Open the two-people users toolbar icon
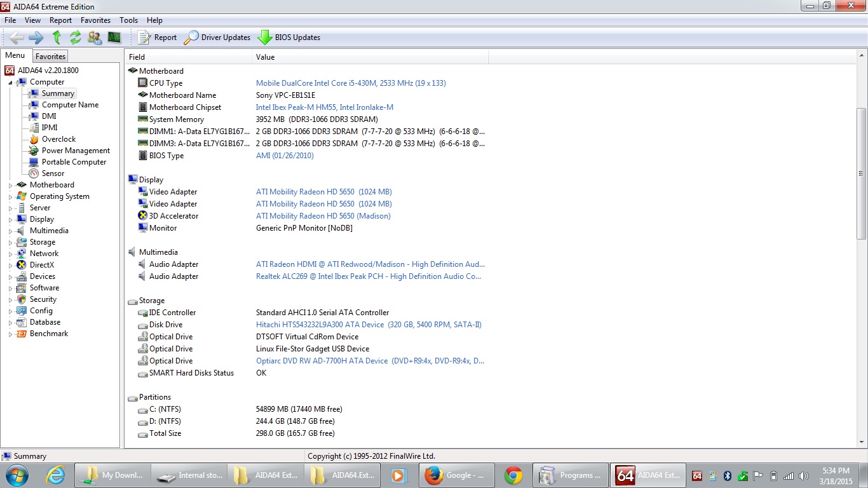 pyautogui.click(x=95, y=37)
